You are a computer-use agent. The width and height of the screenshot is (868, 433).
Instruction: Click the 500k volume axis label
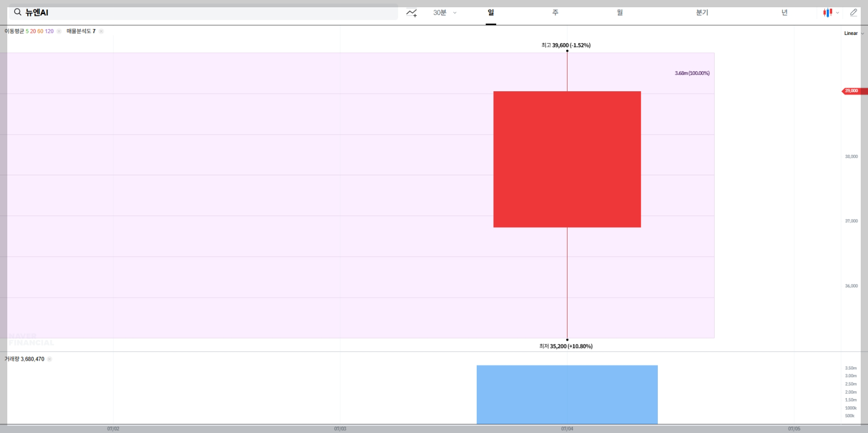[850, 416]
